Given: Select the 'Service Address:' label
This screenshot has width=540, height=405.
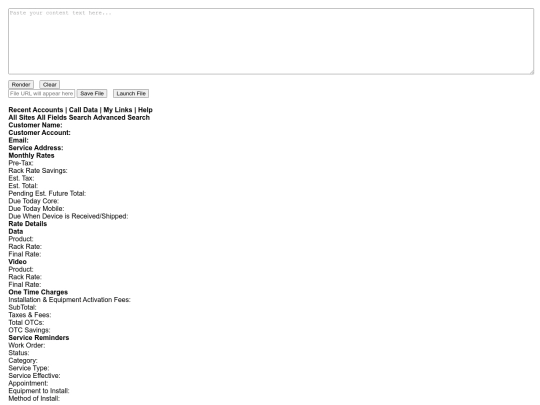Looking at the screenshot, I should click(36, 148).
